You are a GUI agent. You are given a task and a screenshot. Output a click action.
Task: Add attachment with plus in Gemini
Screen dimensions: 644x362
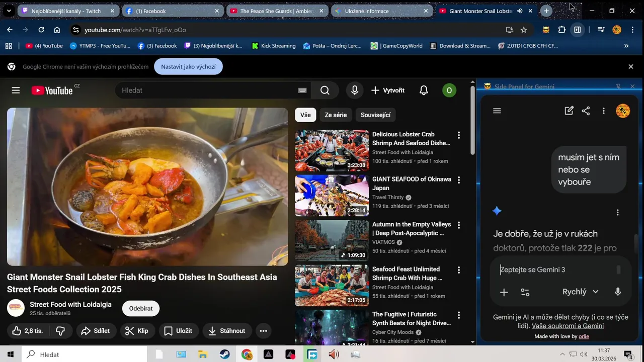click(x=504, y=292)
